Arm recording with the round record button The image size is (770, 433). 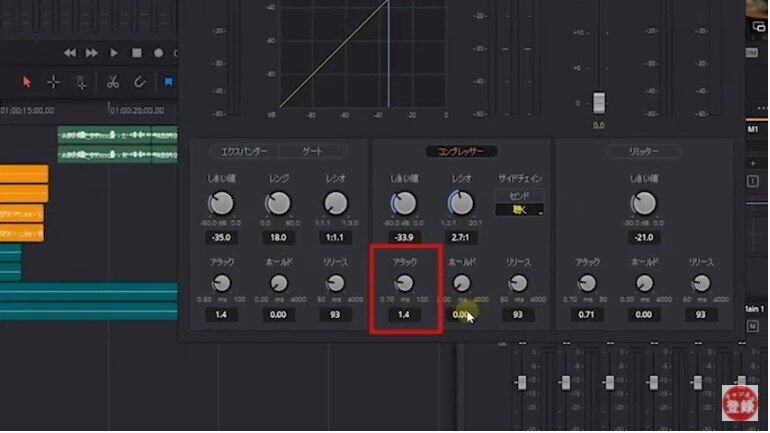point(158,53)
